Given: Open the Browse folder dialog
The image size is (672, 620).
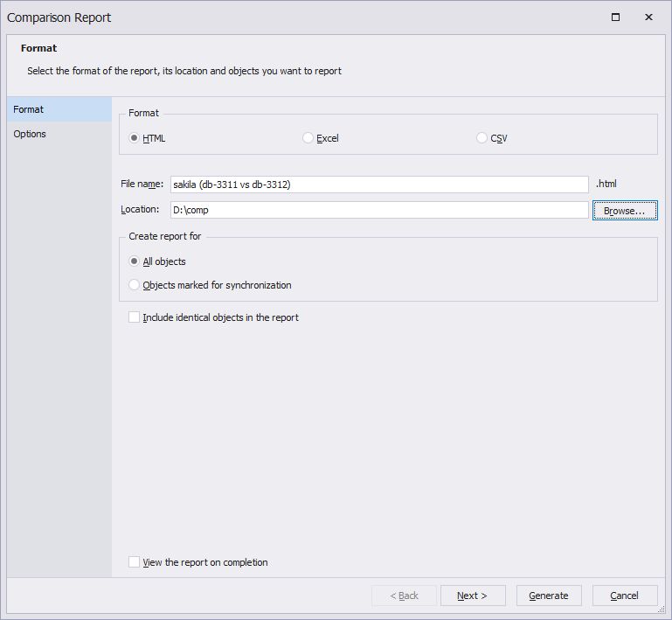Looking at the screenshot, I should 625,210.
